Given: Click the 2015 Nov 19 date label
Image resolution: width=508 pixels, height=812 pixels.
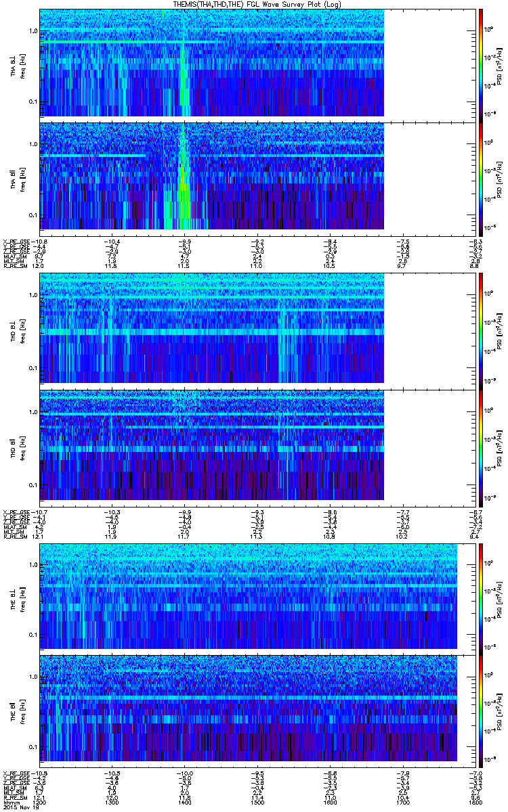Looking at the screenshot, I should coord(20,807).
